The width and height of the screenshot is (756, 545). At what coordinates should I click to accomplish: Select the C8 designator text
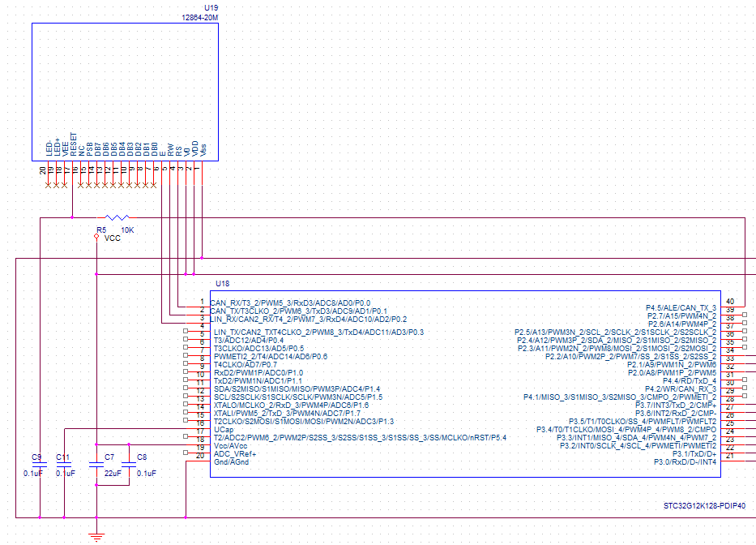click(x=142, y=457)
